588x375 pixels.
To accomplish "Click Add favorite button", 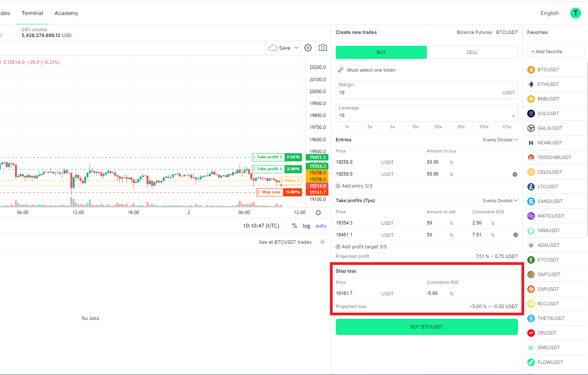I will (x=556, y=52).
